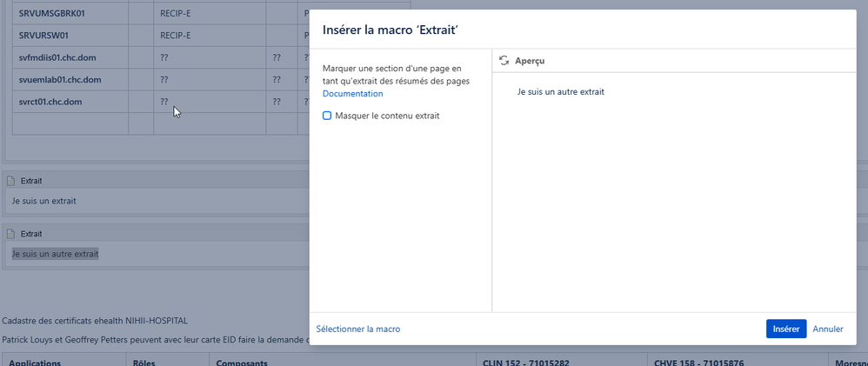868x366 pixels.
Task: Enable Masquer le contenu extrait checkbox
Action: pyautogui.click(x=327, y=116)
